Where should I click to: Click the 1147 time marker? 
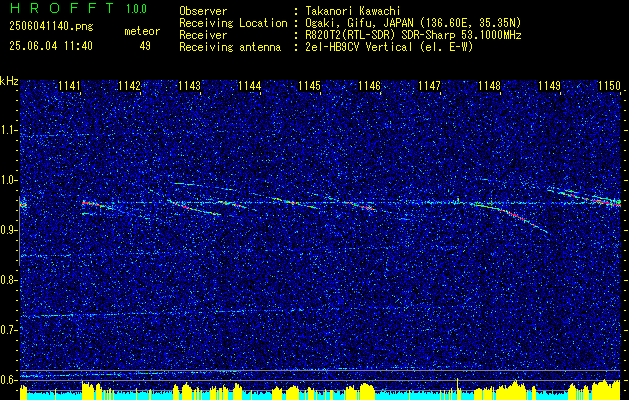tap(429, 85)
